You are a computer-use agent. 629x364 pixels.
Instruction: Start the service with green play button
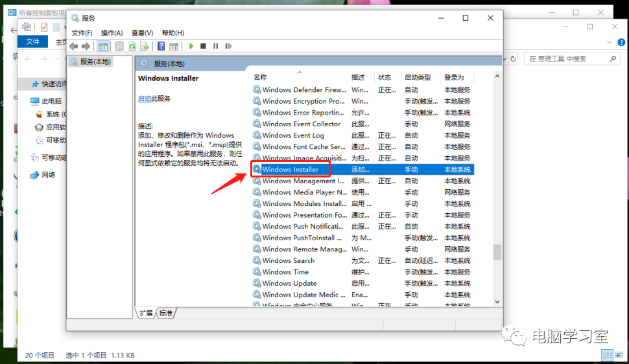click(x=191, y=46)
